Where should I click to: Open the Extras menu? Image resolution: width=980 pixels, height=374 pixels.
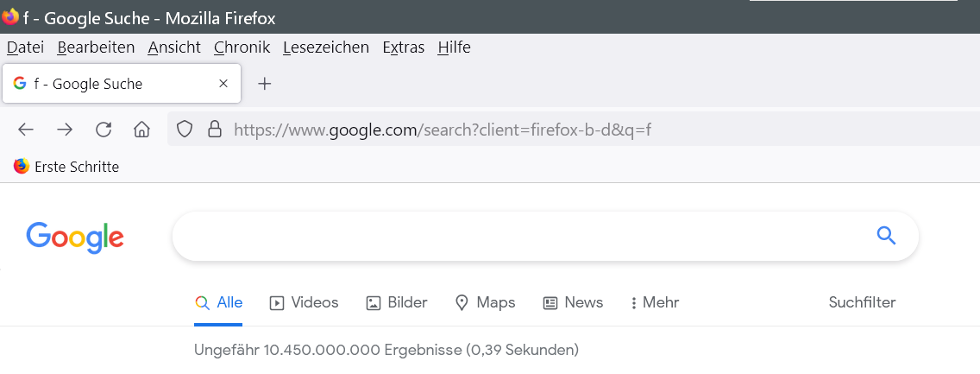pos(403,48)
